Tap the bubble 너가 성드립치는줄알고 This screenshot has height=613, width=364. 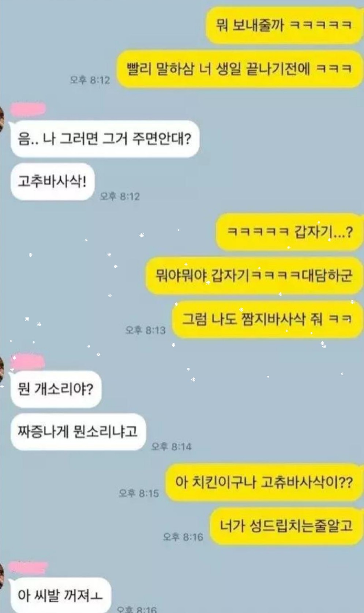(x=286, y=526)
